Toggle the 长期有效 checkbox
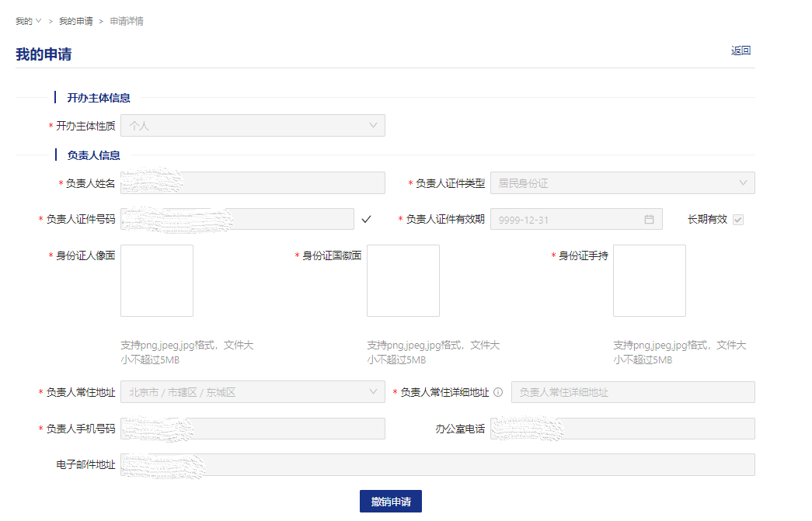This screenshot has height=521, width=812. (738, 220)
